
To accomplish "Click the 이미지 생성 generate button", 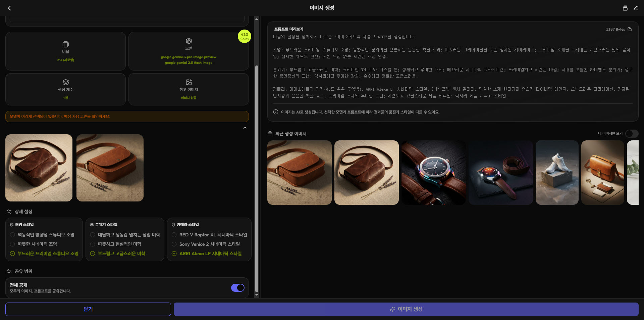I will [x=406, y=309].
